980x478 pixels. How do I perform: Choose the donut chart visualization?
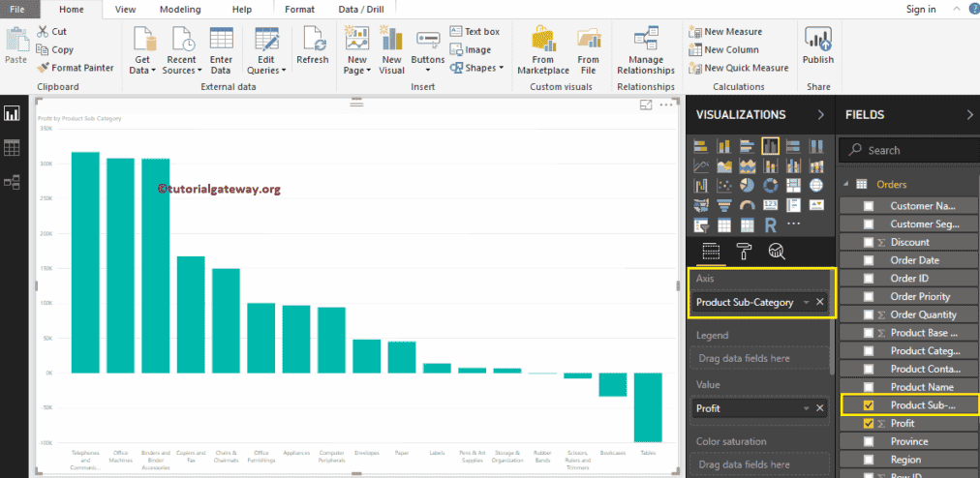tap(771, 185)
